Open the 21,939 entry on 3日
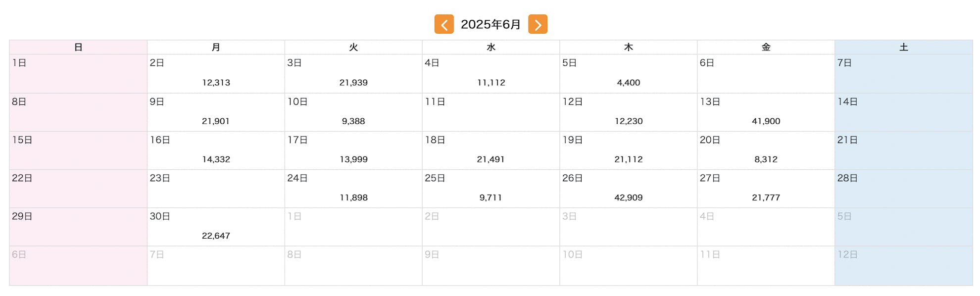 353,83
